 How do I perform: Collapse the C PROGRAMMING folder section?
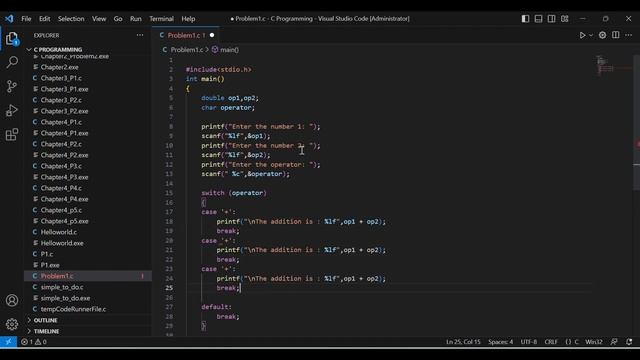coord(58,49)
